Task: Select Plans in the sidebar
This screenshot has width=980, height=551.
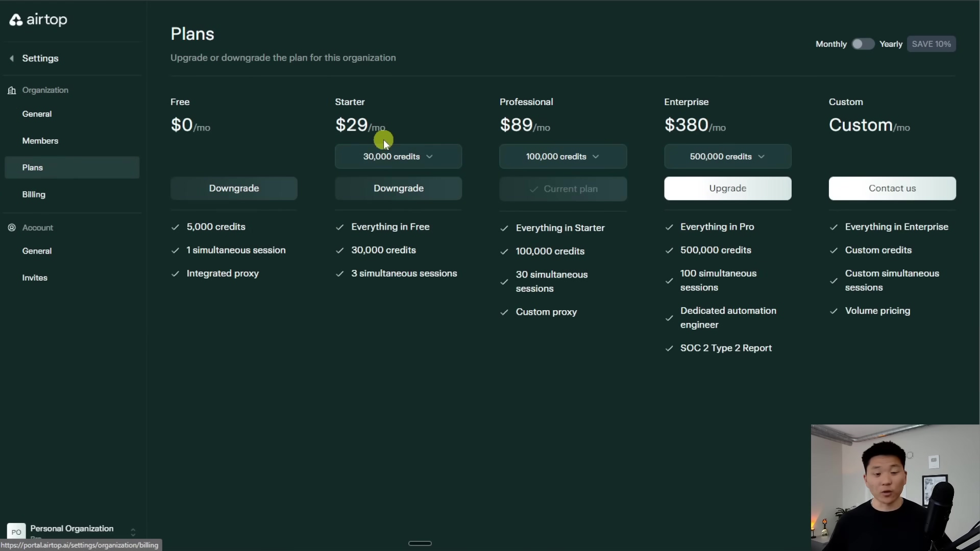Action: (72, 167)
